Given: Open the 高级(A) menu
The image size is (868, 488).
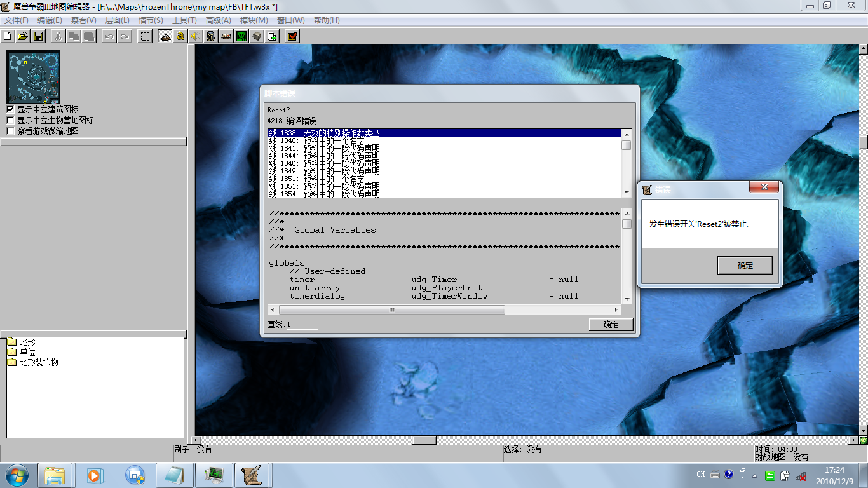Looking at the screenshot, I should coord(218,20).
